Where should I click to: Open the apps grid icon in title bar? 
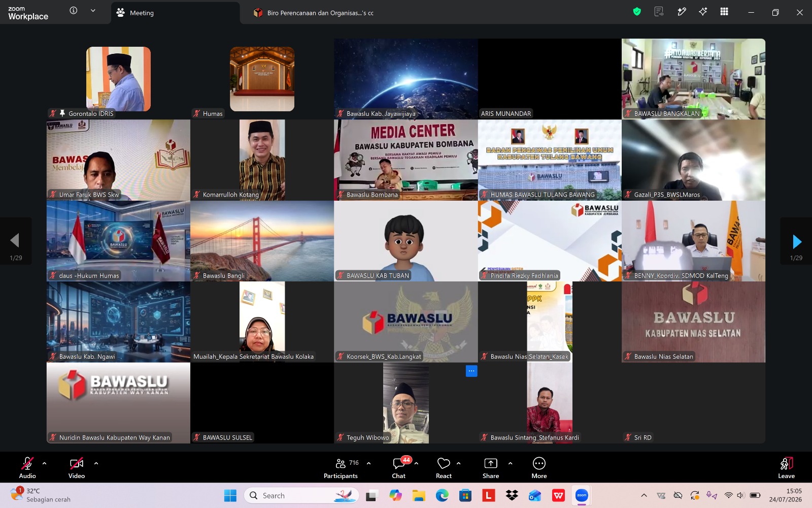[724, 12]
